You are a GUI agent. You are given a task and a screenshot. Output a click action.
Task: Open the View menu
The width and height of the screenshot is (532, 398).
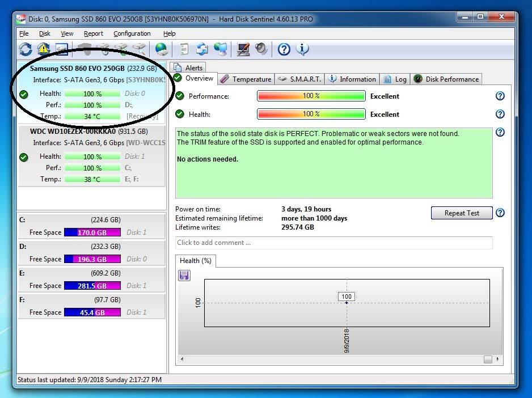click(67, 33)
